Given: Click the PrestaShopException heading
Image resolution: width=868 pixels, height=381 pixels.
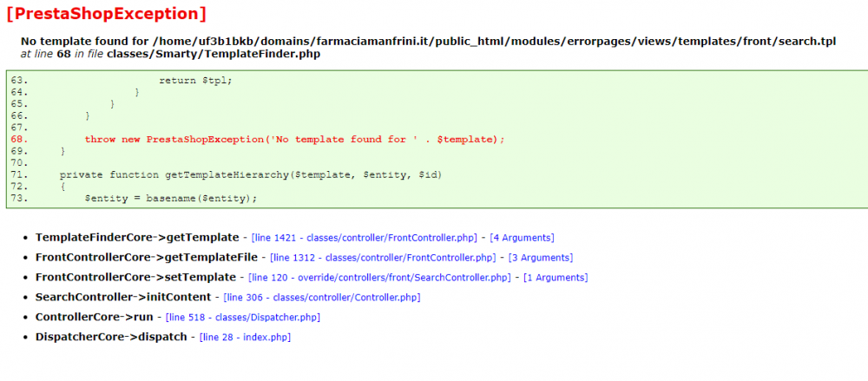Looking at the screenshot, I should pos(106,14).
